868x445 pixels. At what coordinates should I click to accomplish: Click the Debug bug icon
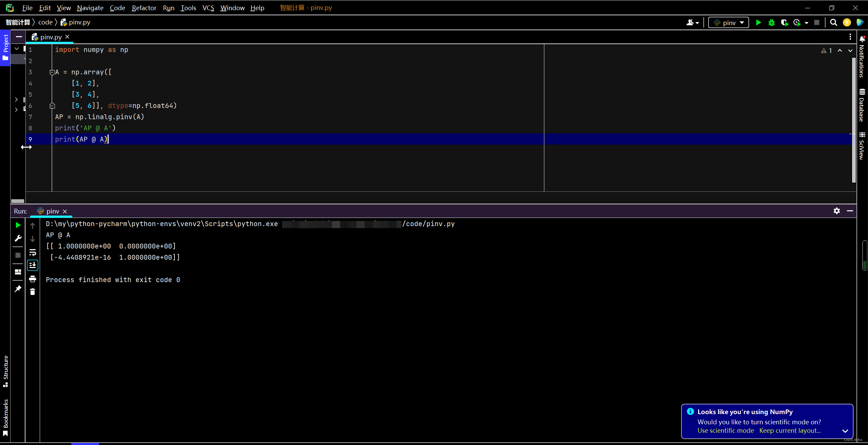[x=771, y=23]
